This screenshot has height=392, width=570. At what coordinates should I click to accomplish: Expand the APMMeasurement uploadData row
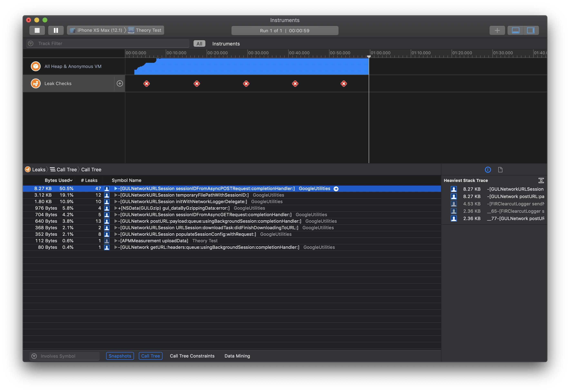point(116,241)
